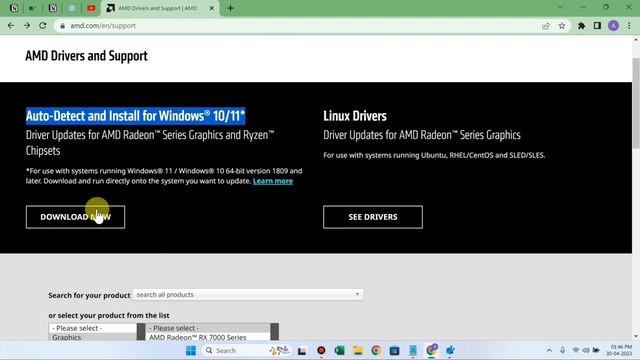
Task: Click the microphone tray icon
Action: [x=562, y=350]
